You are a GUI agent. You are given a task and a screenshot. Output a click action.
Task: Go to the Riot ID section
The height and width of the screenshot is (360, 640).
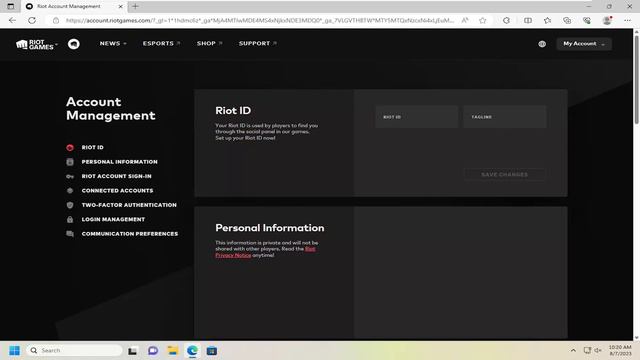[x=93, y=147]
